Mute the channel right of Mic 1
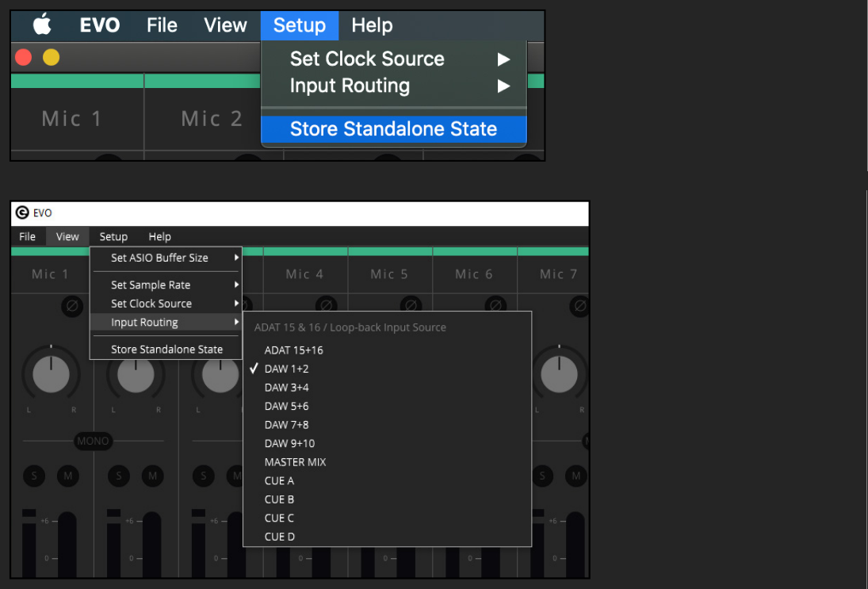Image resolution: width=868 pixels, height=589 pixels. [x=153, y=476]
